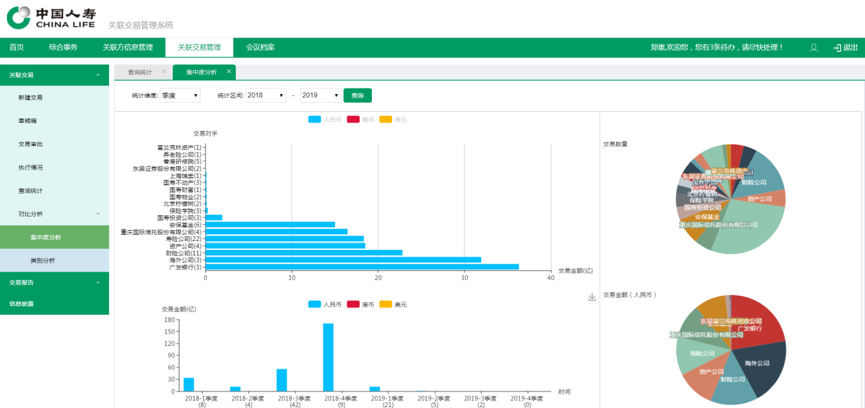Click the green 查询 button
The height and width of the screenshot is (408, 865).
(357, 95)
